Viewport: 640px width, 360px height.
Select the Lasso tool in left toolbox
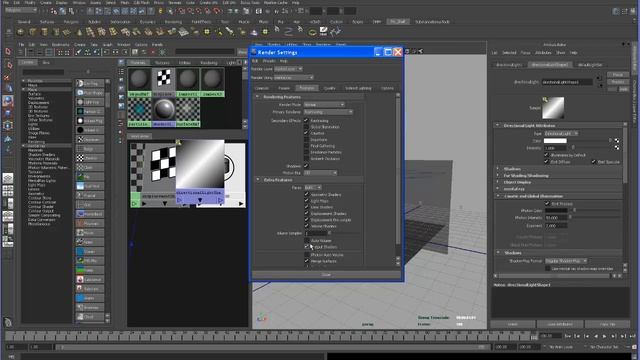(8, 65)
